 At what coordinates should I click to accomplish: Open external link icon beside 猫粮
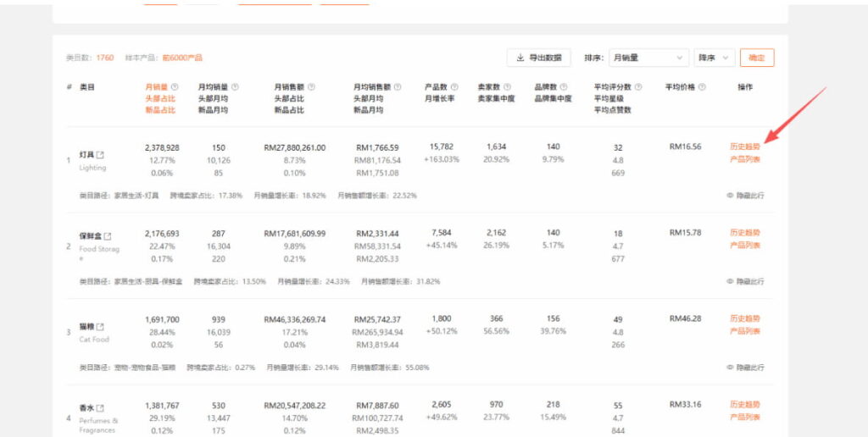point(100,327)
